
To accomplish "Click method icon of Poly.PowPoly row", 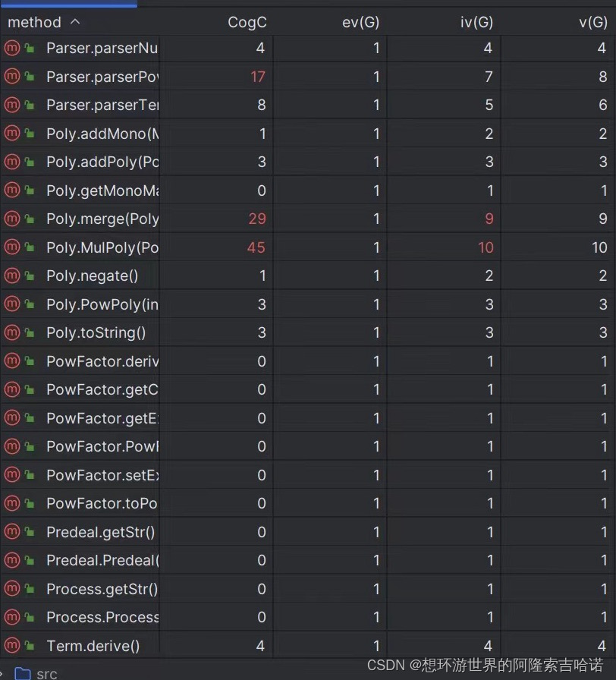I will tap(12, 304).
